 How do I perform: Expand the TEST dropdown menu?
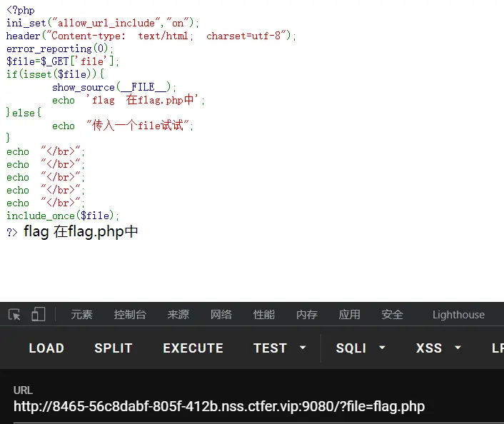[280, 348]
